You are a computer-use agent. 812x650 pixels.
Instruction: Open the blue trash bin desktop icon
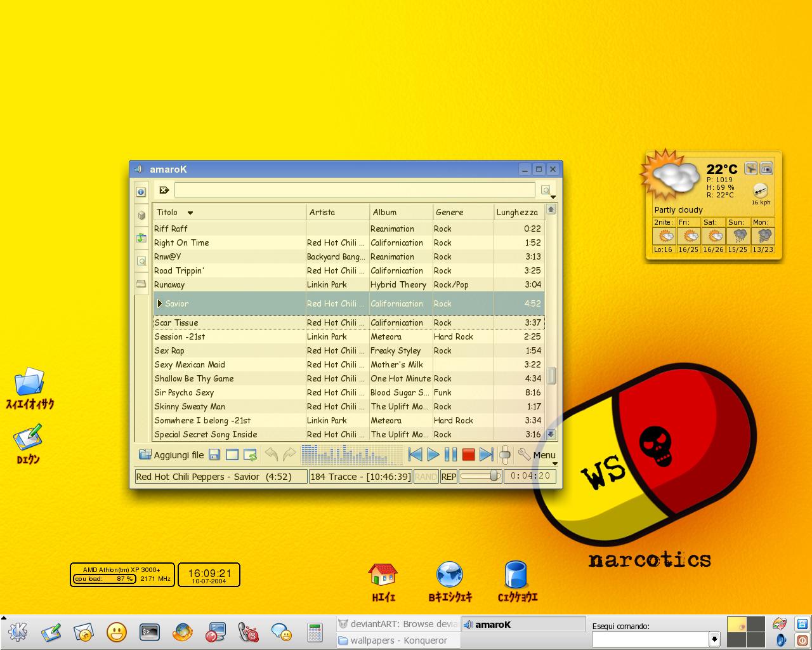click(516, 574)
